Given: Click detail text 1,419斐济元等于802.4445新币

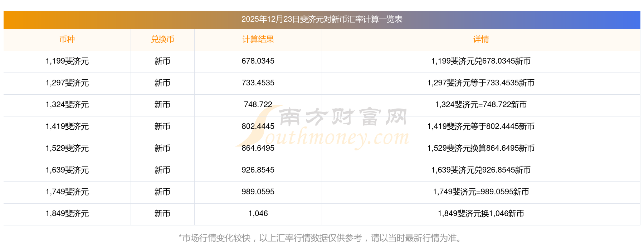Looking at the screenshot, I should point(481,126).
